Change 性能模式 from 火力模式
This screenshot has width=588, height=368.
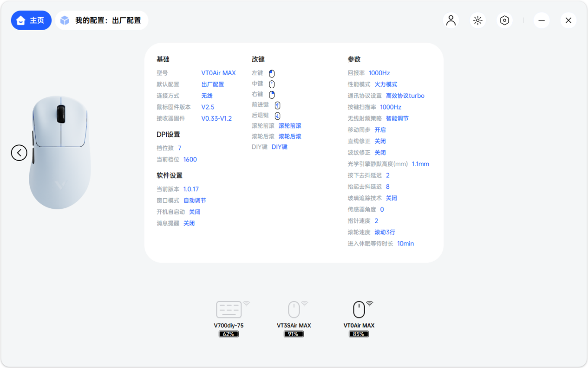385,84
